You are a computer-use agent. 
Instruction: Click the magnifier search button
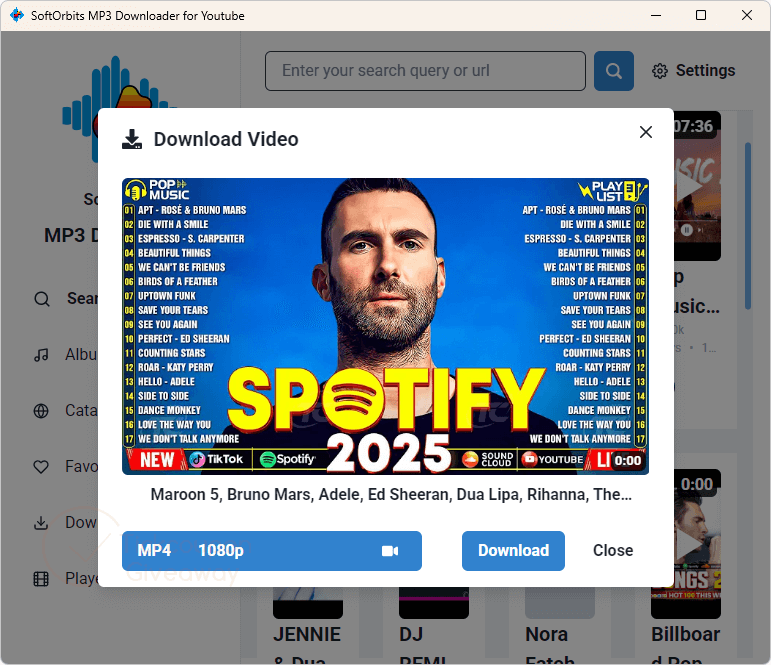[613, 71]
